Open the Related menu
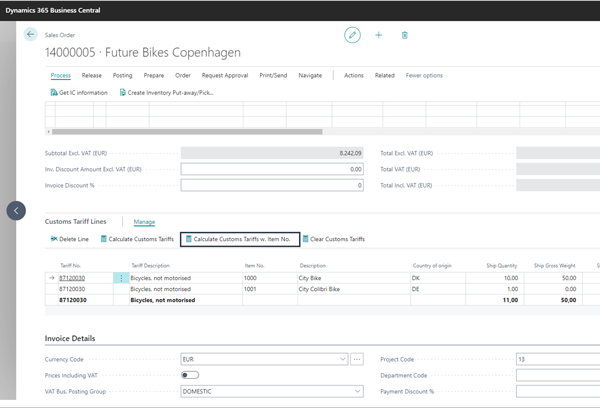 pos(385,75)
